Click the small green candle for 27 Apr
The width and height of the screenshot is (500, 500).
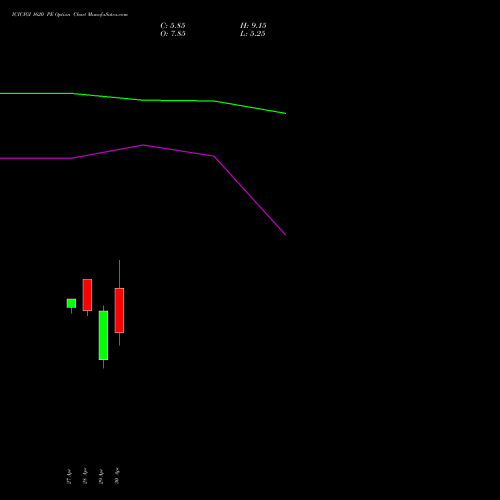[71, 303]
